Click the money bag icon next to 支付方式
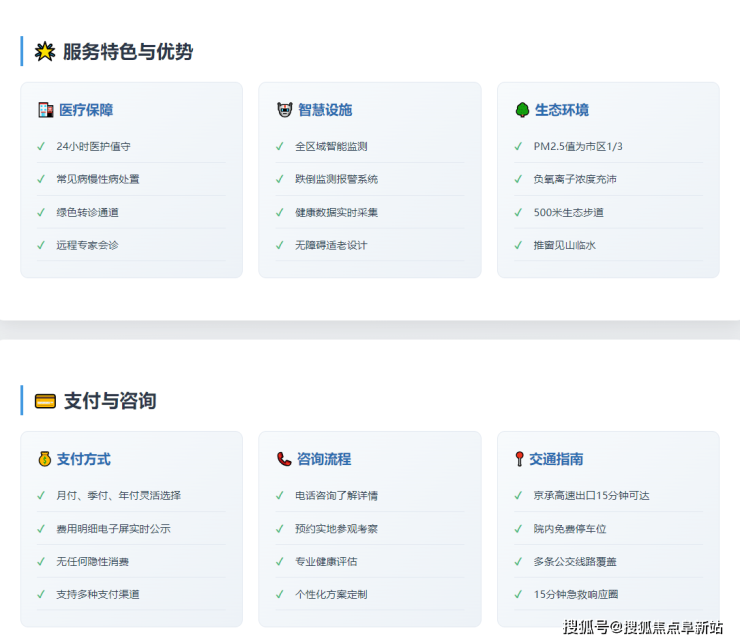 pos(44,459)
